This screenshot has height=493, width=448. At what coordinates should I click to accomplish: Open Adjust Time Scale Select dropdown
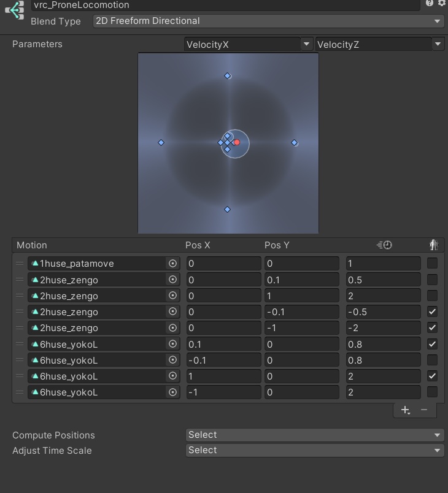coord(315,450)
